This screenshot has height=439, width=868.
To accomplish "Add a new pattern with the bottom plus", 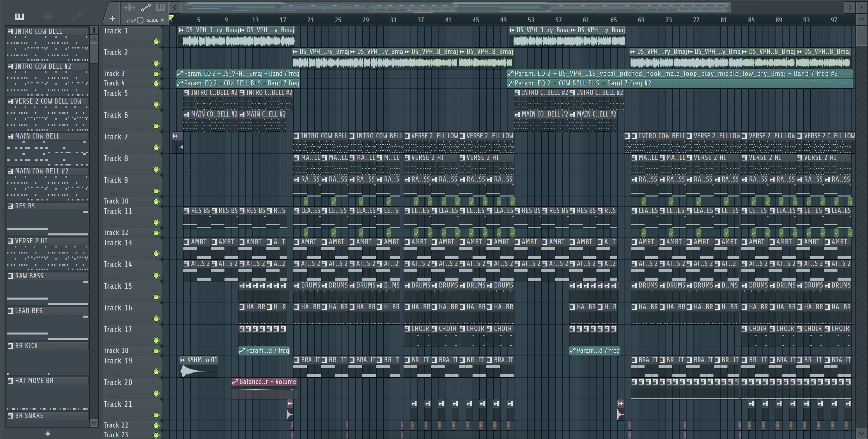I will pos(48,434).
